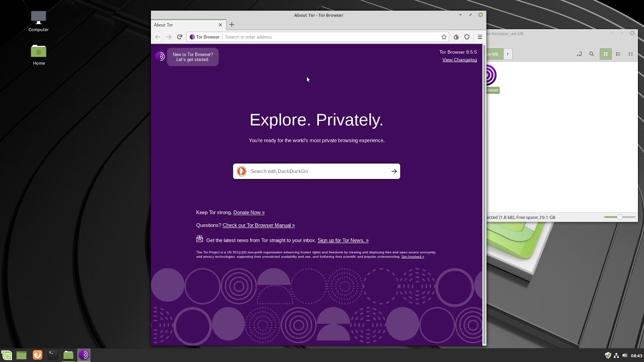Image resolution: width=644 pixels, height=362 pixels.
Task: Click the Tor Browser page vertical scrollbar
Action: [485, 194]
